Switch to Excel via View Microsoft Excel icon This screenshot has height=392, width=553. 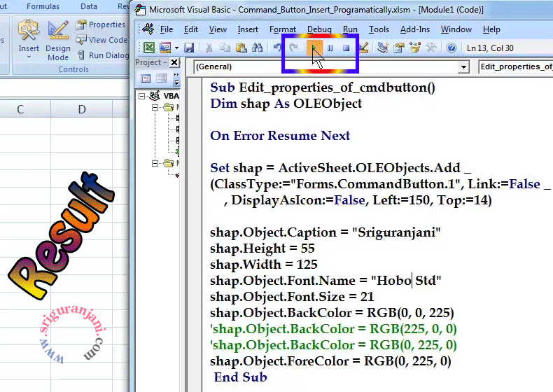148,48
